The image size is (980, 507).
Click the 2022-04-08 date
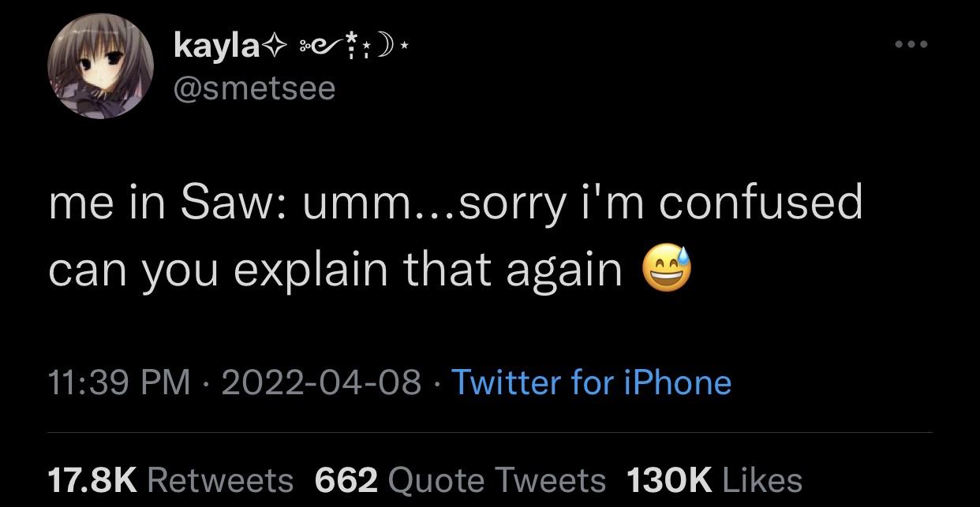321,382
